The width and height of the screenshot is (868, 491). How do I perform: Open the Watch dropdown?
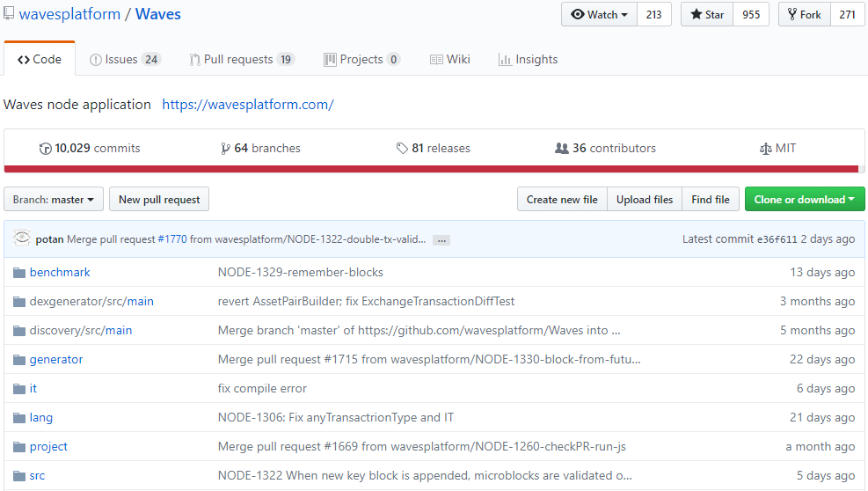600,14
